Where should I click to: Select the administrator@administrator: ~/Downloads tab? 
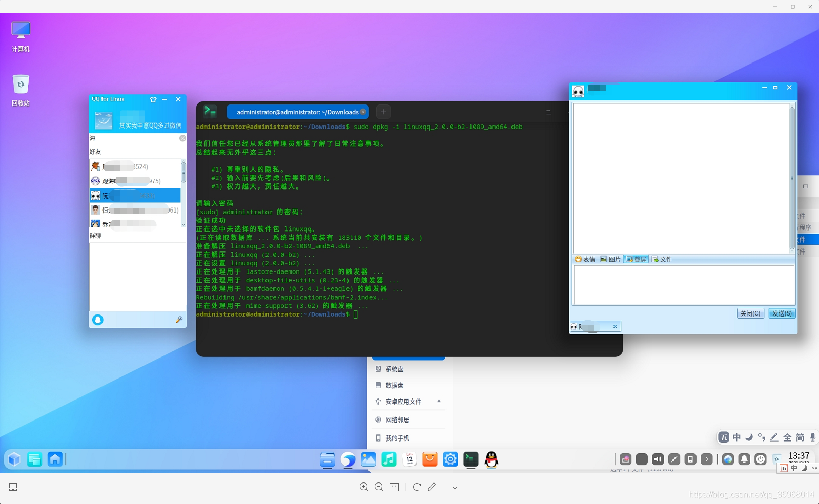tap(297, 112)
